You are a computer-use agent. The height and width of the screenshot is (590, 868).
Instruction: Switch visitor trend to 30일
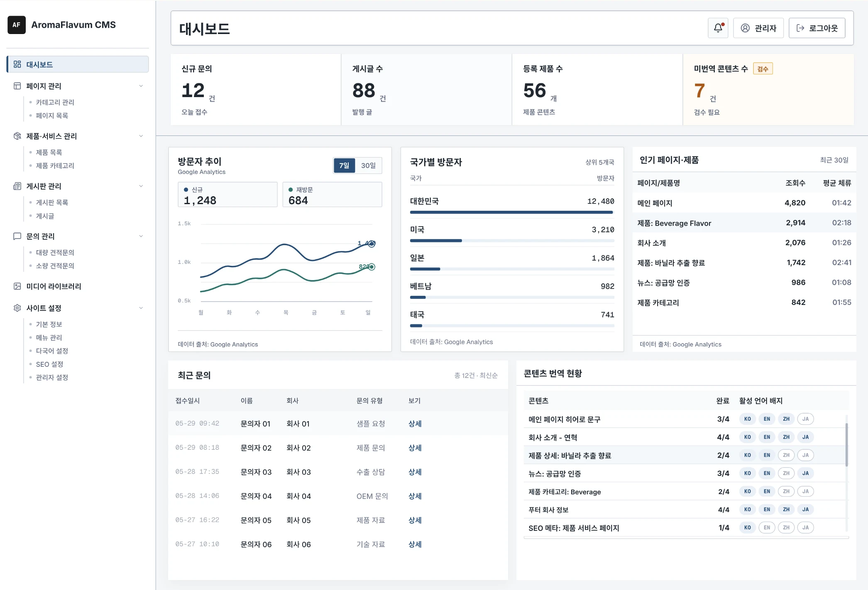(x=368, y=166)
